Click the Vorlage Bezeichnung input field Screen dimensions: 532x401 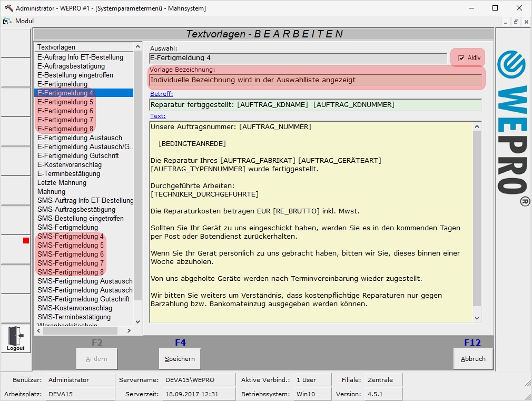[315, 80]
